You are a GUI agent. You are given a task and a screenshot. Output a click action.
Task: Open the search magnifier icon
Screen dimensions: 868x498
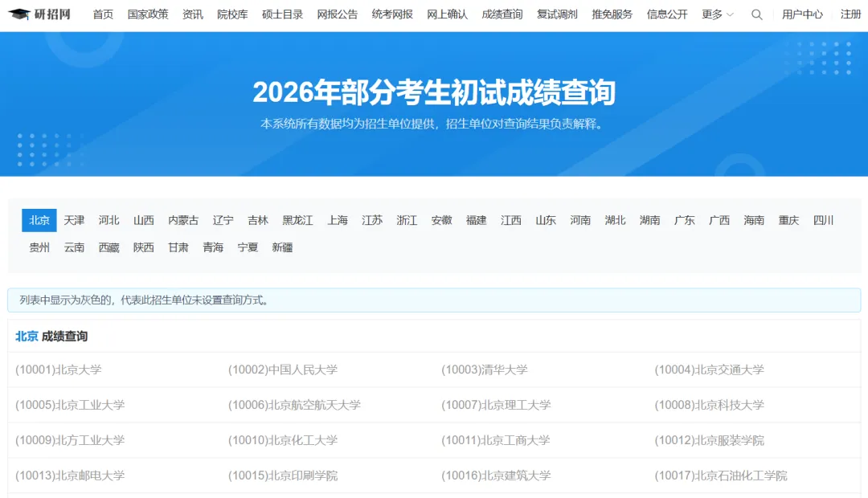(x=757, y=14)
